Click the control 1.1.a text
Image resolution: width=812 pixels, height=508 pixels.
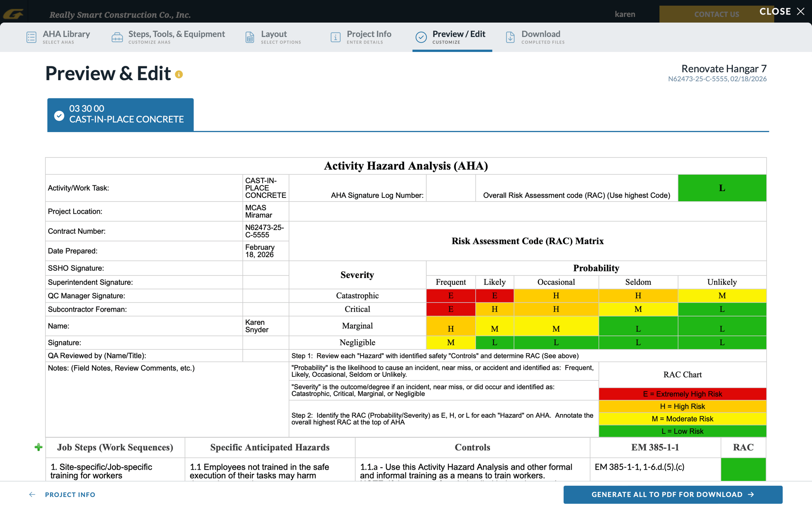tap(466, 471)
